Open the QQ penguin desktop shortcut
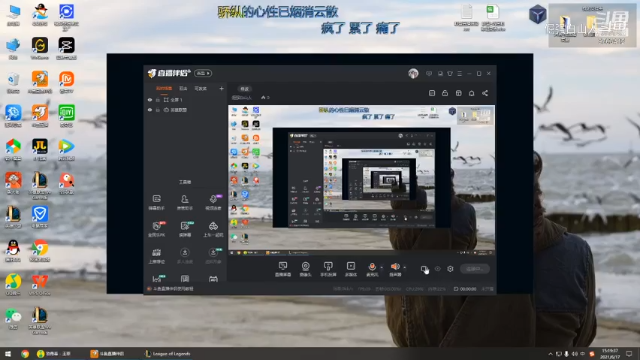Viewport: 640px width, 360px height. pos(13,250)
